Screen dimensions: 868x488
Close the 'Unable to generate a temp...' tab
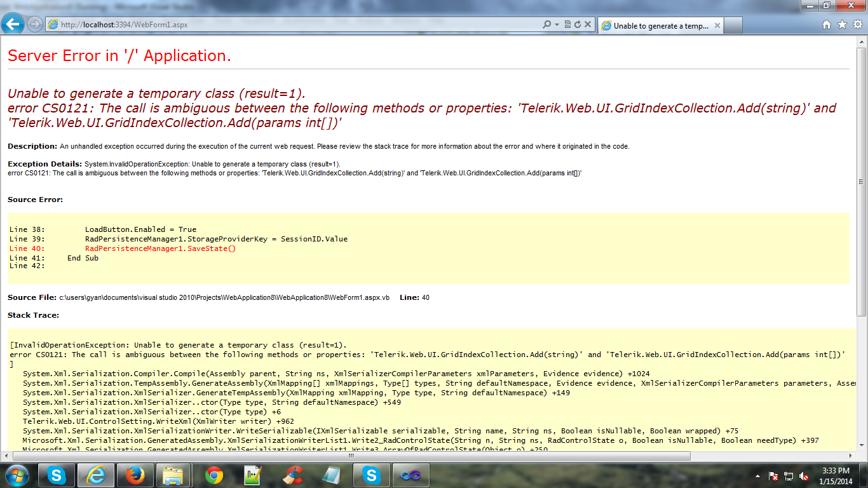717,26
